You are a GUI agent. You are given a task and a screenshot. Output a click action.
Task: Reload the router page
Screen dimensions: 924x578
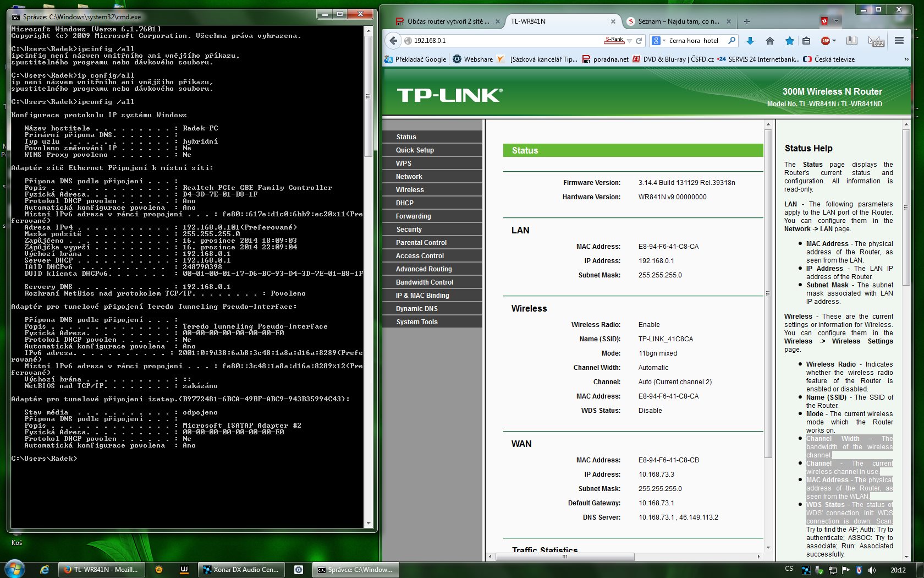click(639, 41)
